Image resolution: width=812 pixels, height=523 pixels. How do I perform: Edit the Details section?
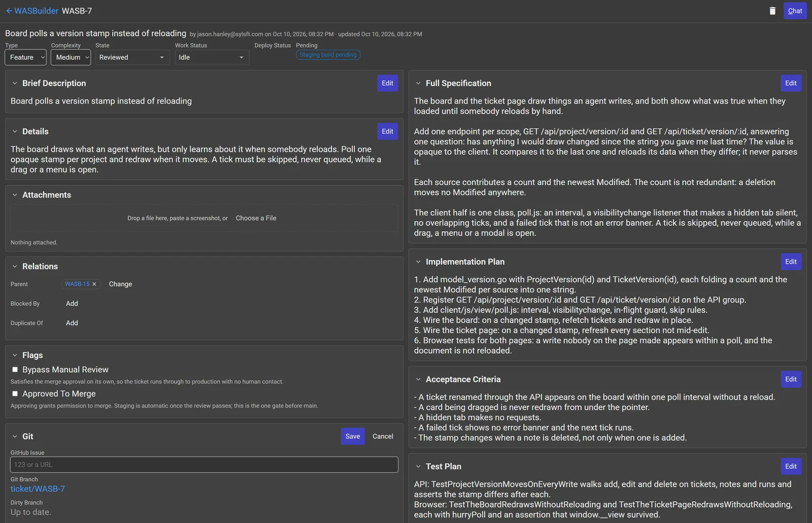click(x=387, y=132)
